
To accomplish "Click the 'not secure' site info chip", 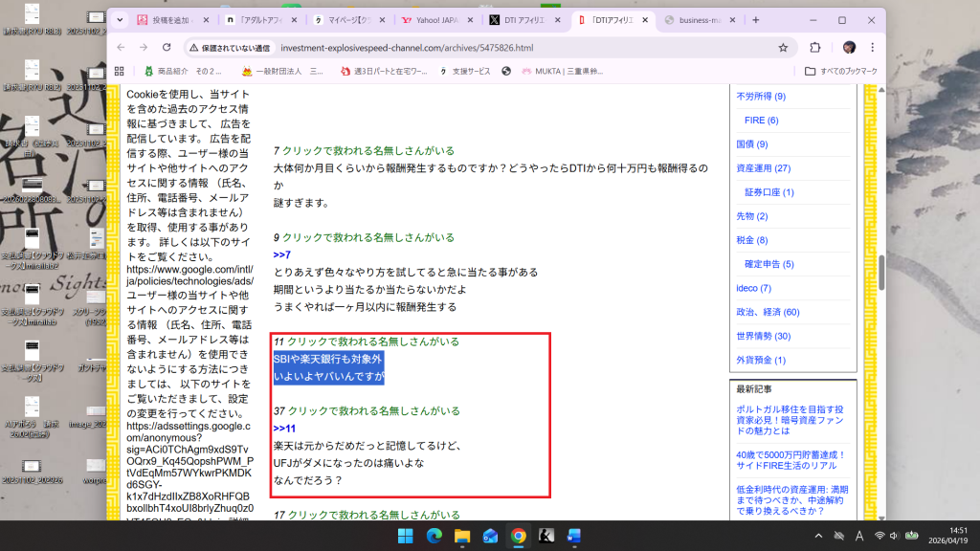I will coord(229,47).
